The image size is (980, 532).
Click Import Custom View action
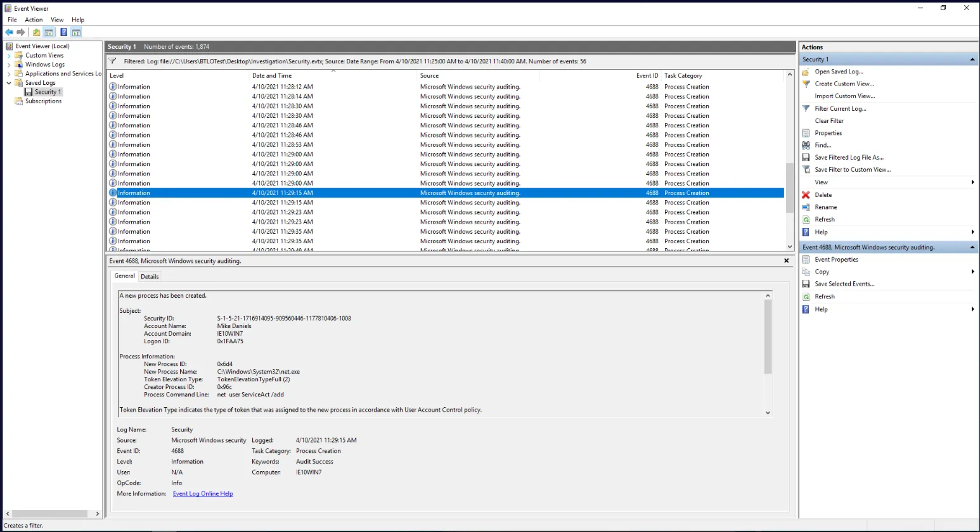845,96
